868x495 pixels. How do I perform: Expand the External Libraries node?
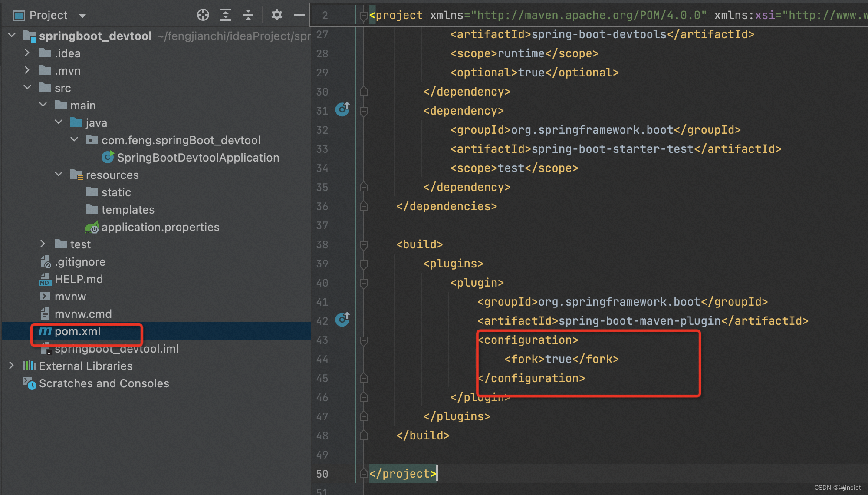click(11, 366)
